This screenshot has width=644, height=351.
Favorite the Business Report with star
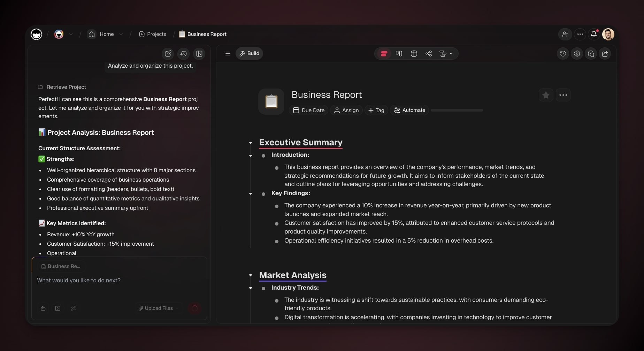(x=546, y=95)
